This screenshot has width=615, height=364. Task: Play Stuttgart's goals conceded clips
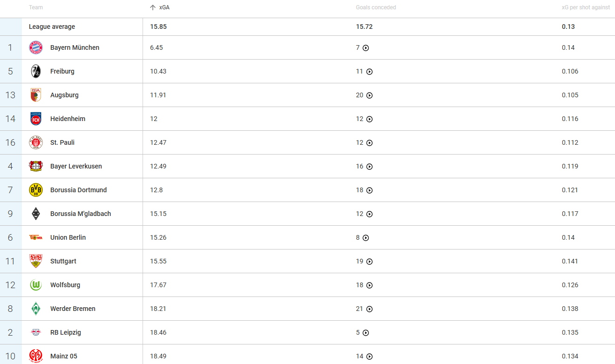[x=369, y=262]
